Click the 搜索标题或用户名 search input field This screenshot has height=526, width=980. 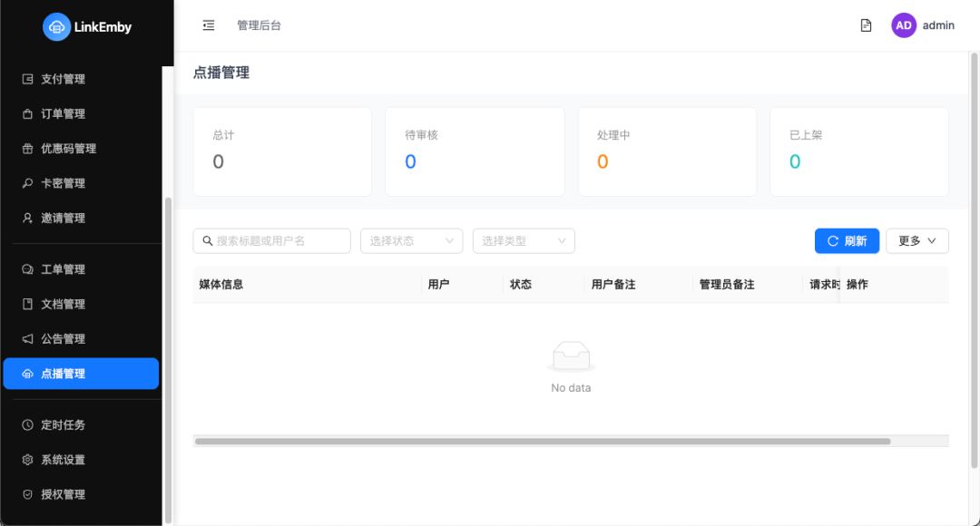click(x=272, y=240)
